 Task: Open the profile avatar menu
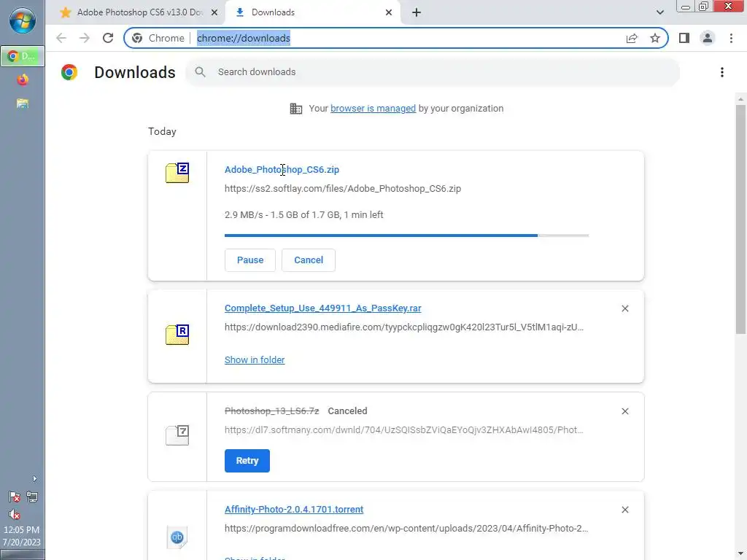click(x=708, y=38)
